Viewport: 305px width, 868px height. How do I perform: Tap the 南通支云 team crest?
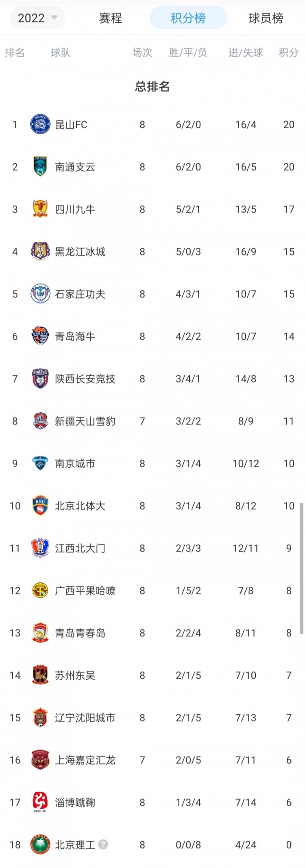[x=40, y=166]
